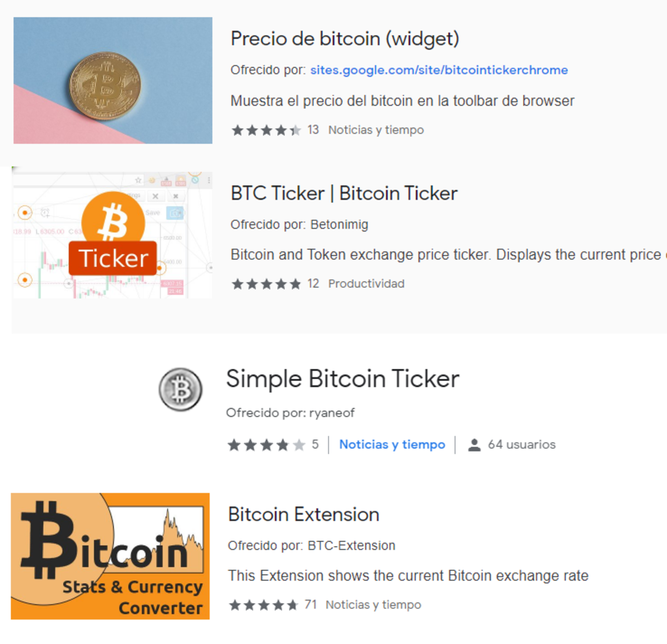The height and width of the screenshot is (644, 667).
Task: Click the 13 ratings count for Precio de bitcoin
Action: click(x=313, y=130)
